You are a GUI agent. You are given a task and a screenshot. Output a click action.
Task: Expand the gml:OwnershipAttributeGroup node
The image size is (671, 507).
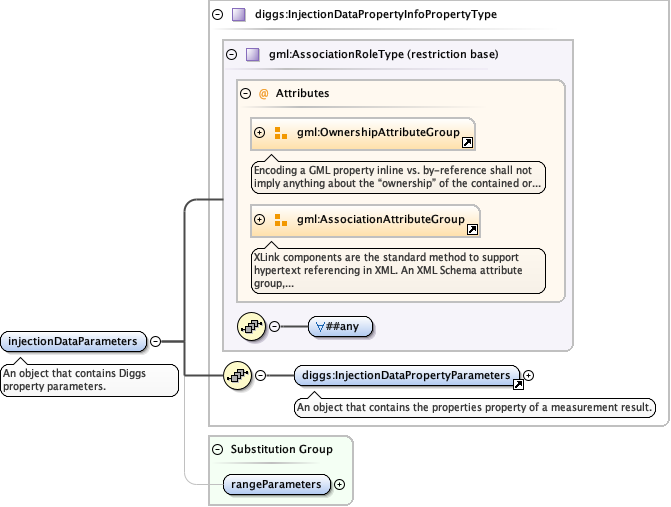point(260,132)
